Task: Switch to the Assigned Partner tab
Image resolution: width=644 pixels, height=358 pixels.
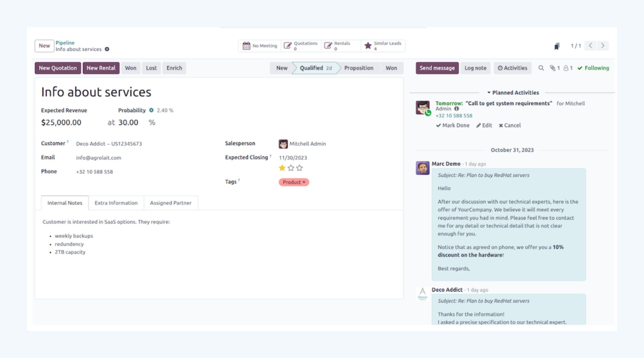Action: (171, 203)
